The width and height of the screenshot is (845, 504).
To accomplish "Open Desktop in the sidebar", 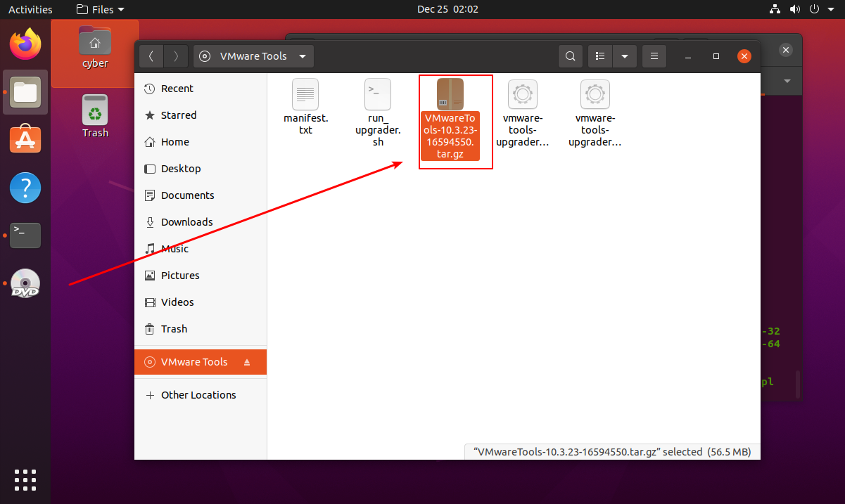I will pos(201,169).
